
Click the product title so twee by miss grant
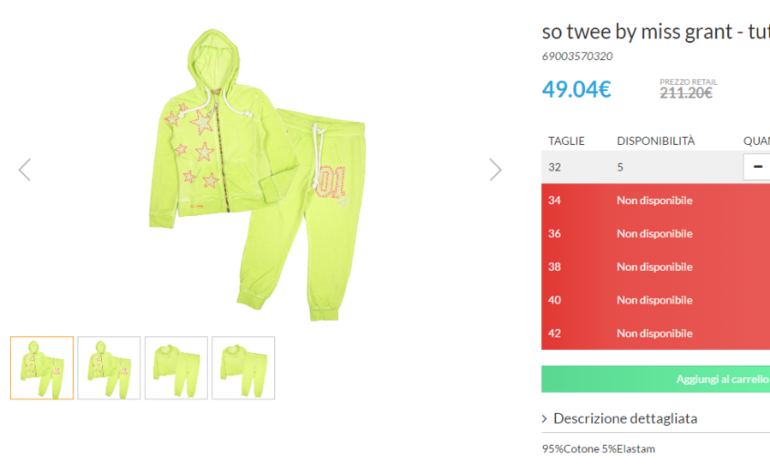click(x=656, y=32)
